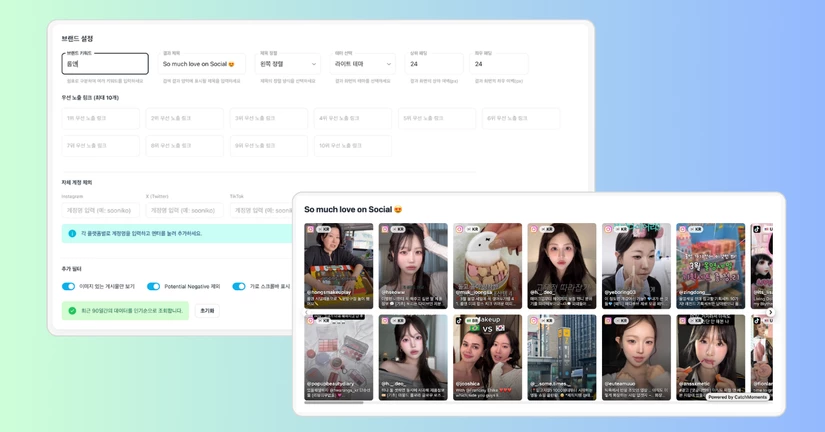The height and width of the screenshot is (432, 825).
Task: Click the top padding field showing 24
Action: pos(435,64)
